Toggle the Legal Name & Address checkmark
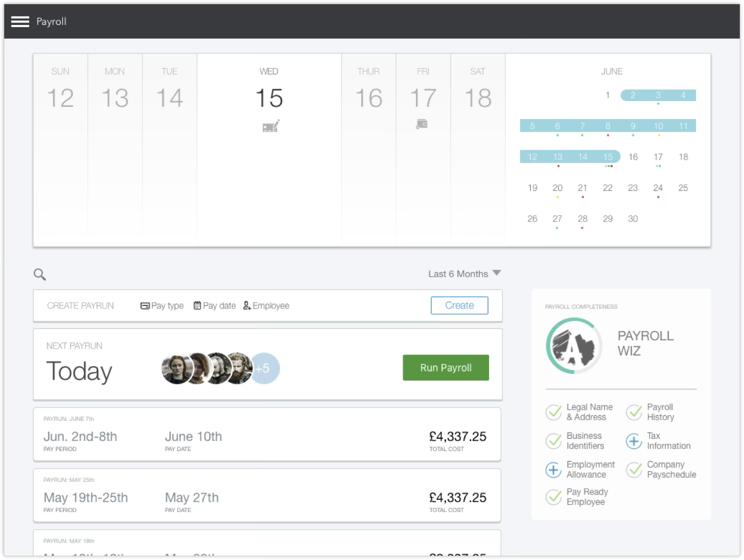This screenshot has height=560, width=744. [x=553, y=412]
